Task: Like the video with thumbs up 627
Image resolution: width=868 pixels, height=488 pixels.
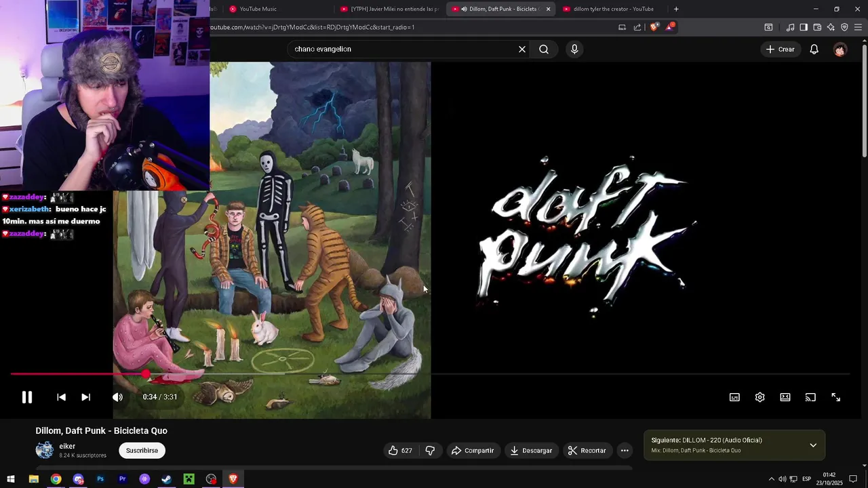Action: click(x=400, y=451)
